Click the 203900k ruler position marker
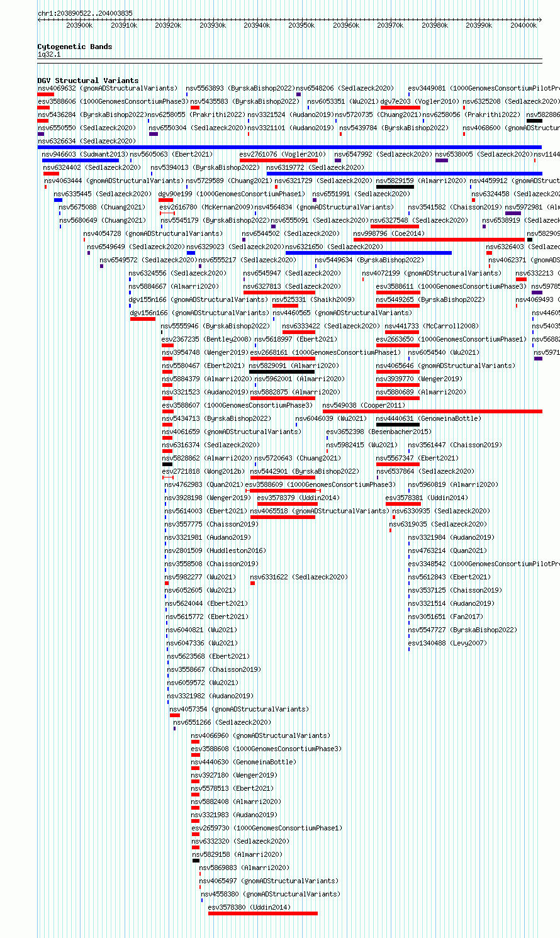Viewport: 560px width, 938px height. click(79, 25)
